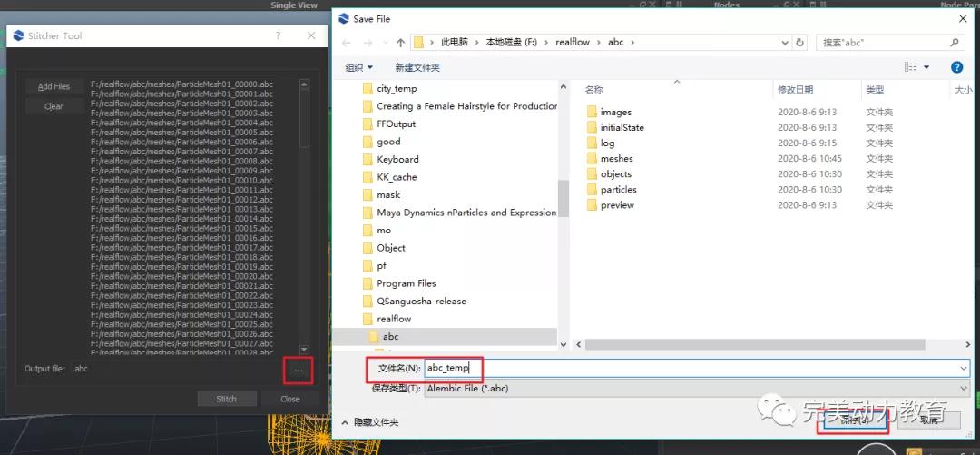This screenshot has height=455, width=980.
Task: Browse output file with the ... button
Action: click(x=299, y=370)
